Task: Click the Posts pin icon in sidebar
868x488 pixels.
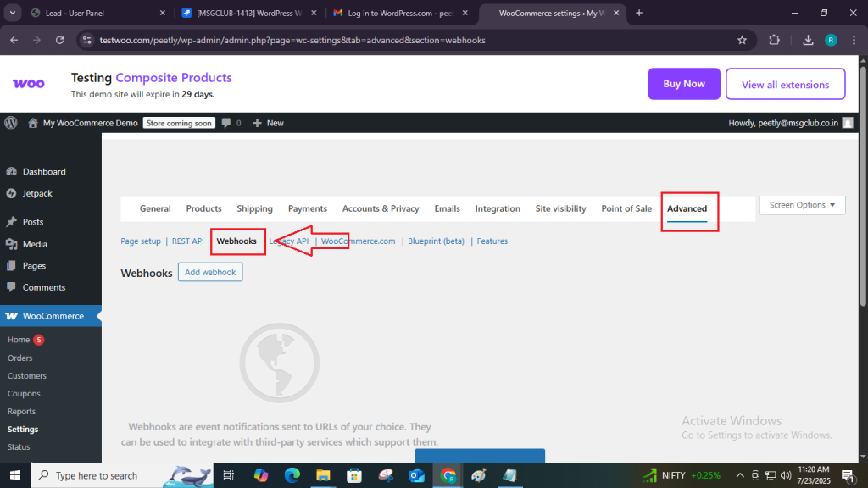Action: [x=11, y=222]
